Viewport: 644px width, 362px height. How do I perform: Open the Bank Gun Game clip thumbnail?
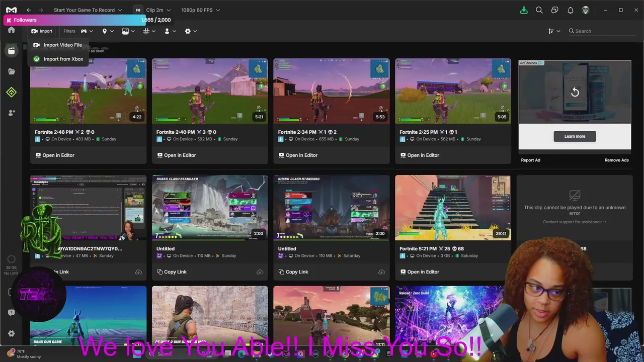click(x=89, y=316)
